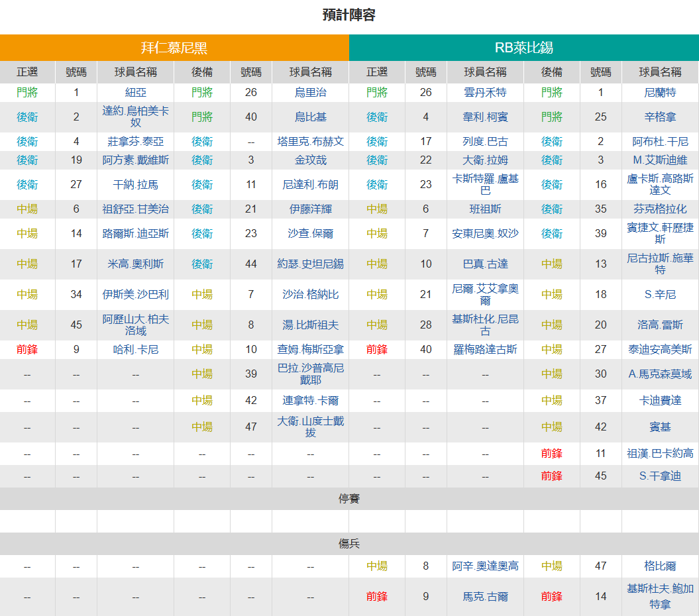Open 莊拿芬.泰亞 player profile link
The height and width of the screenshot is (616, 699).
[136, 141]
